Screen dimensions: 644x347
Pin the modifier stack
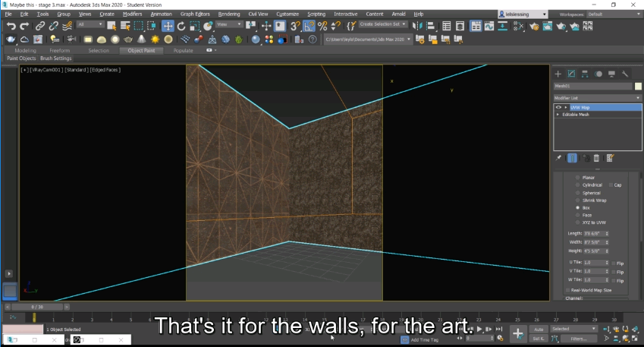[558, 158]
